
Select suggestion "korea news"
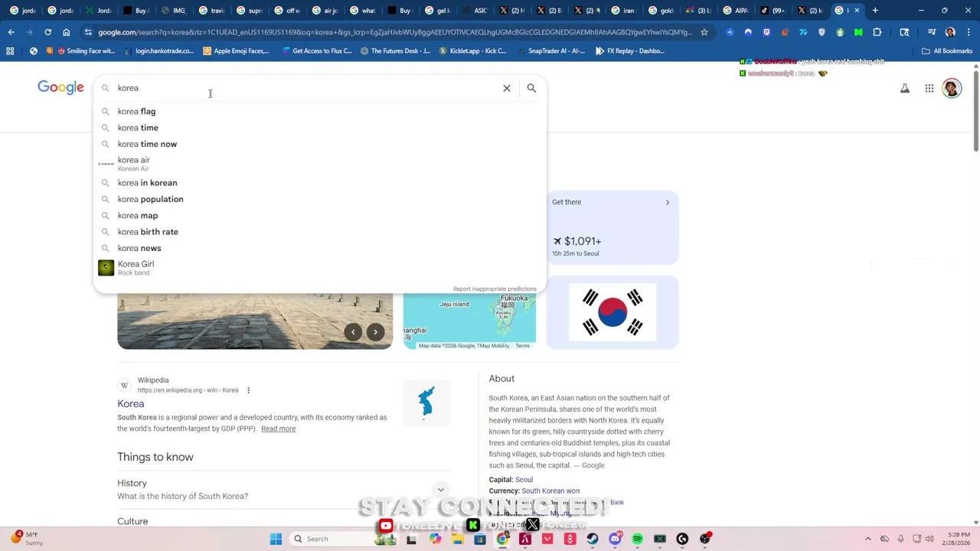(x=320, y=248)
